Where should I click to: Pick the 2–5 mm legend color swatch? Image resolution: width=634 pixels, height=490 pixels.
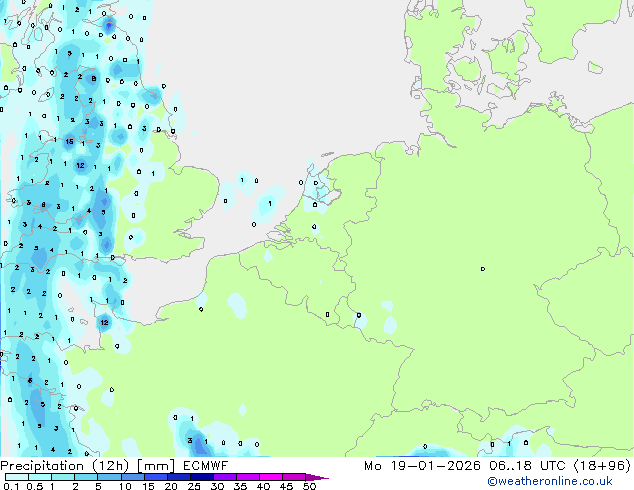click(86, 477)
